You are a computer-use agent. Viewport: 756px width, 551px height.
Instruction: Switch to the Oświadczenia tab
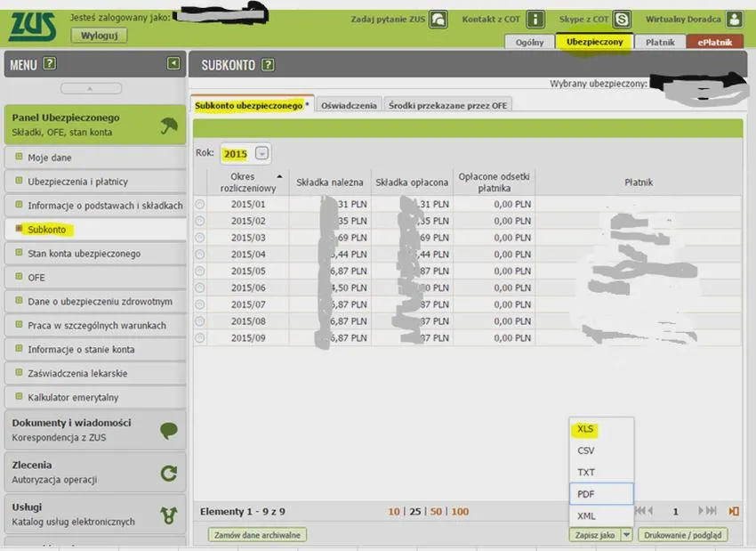point(349,105)
